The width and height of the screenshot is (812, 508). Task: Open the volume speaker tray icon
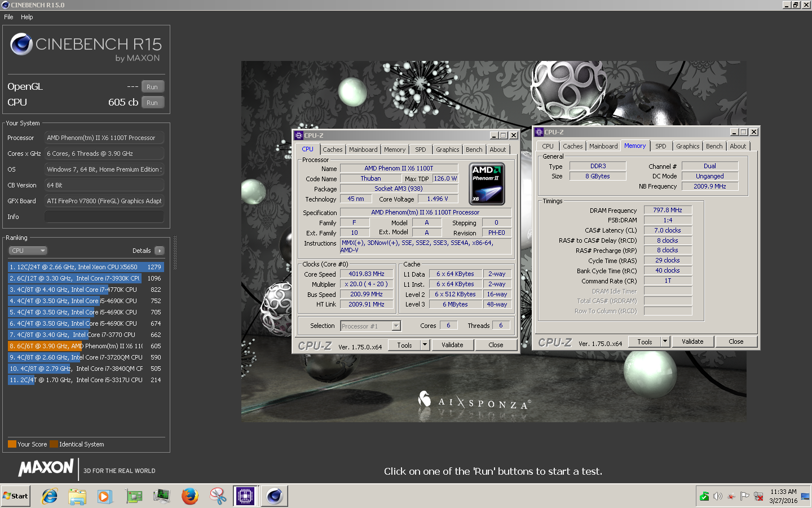coord(718,496)
